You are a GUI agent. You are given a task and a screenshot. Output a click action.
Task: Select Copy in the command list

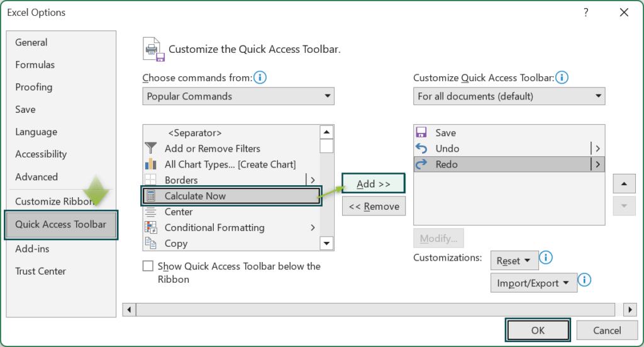coord(231,243)
